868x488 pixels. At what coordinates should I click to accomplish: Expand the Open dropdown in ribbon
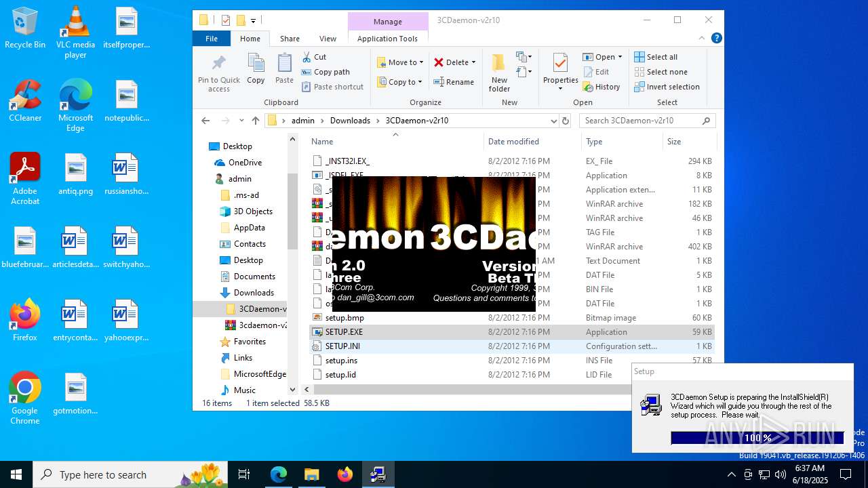(x=620, y=57)
